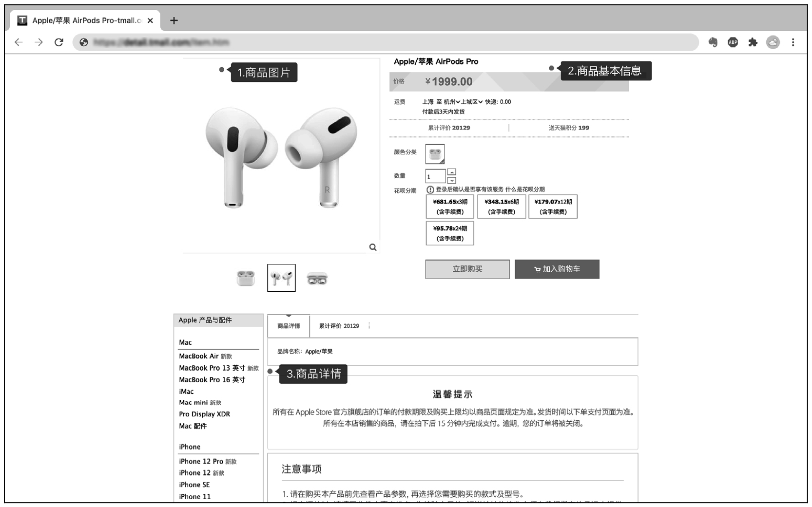Open Mac 配件 in the sidebar
Screen dimensions: 812x507
pyautogui.click(x=193, y=426)
